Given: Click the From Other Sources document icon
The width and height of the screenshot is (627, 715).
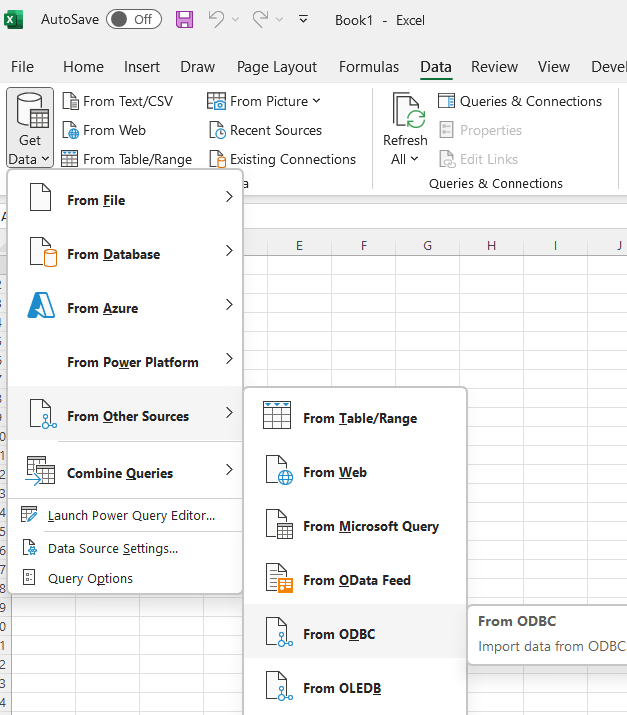Looking at the screenshot, I should pyautogui.click(x=43, y=414).
